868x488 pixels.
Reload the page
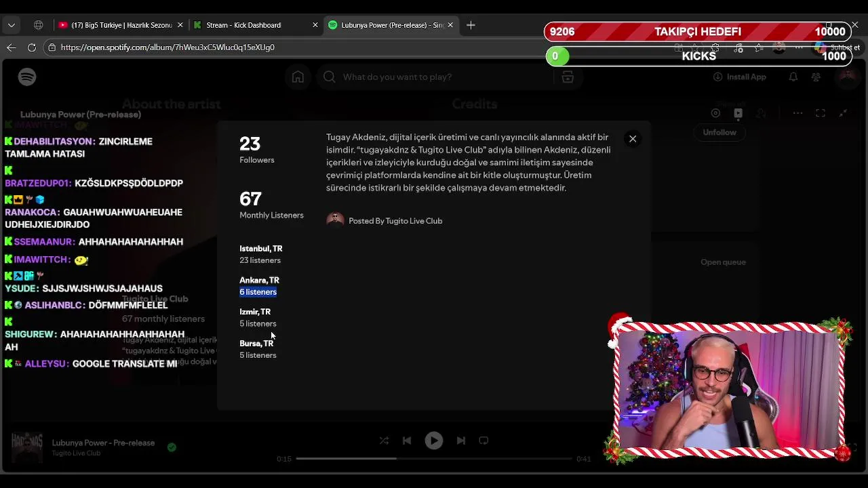click(x=32, y=47)
